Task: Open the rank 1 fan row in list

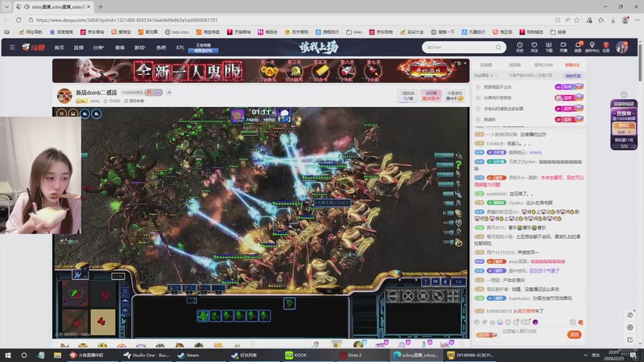Action: [529, 87]
